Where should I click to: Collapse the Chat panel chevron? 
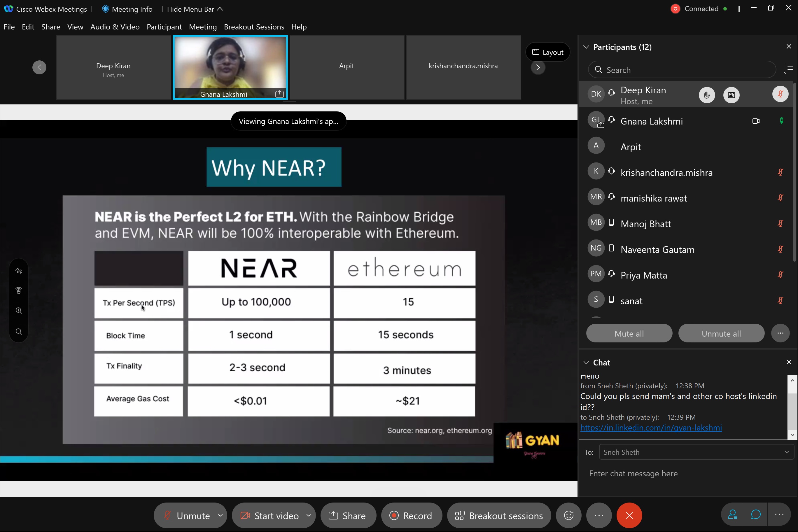point(586,362)
